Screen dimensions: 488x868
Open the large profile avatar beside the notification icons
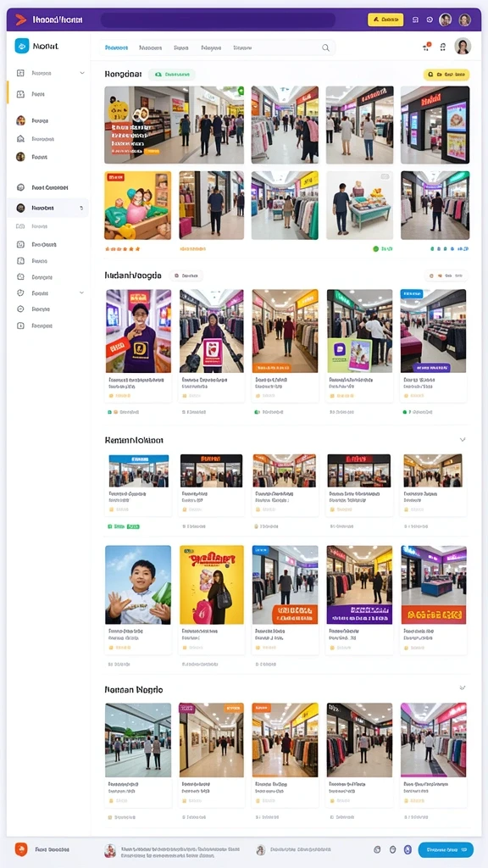pyautogui.click(x=463, y=46)
